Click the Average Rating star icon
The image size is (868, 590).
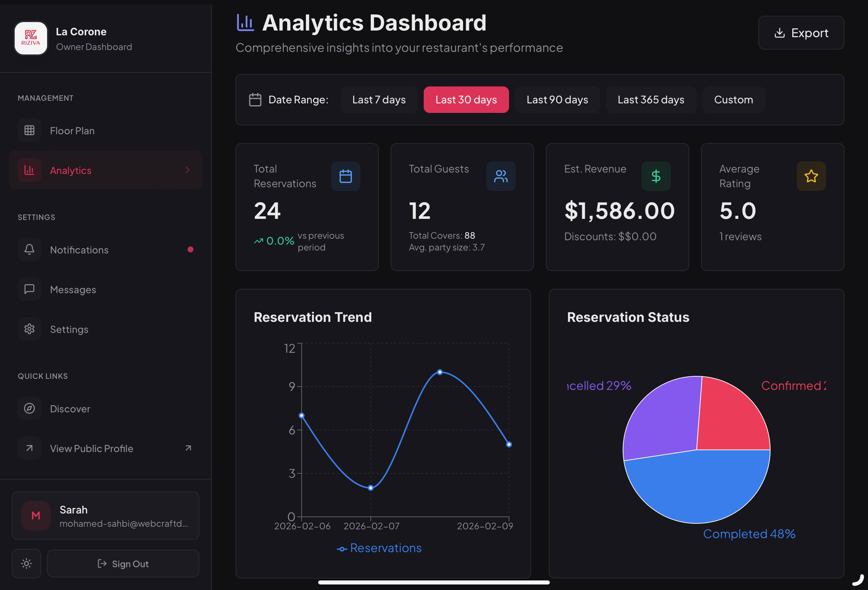coord(811,176)
